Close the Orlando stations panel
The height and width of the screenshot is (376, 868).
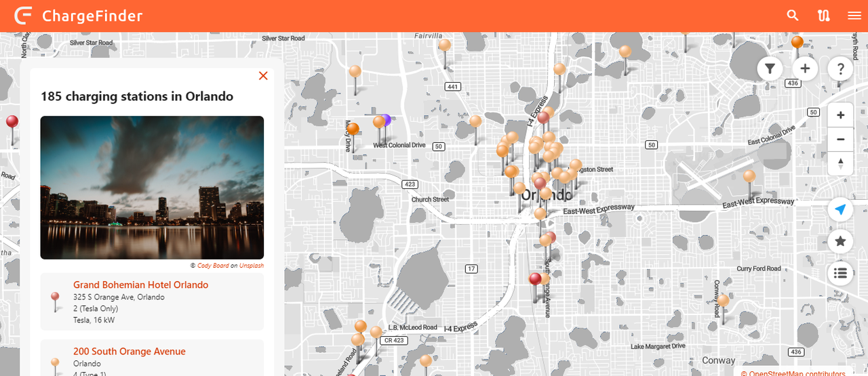[263, 76]
